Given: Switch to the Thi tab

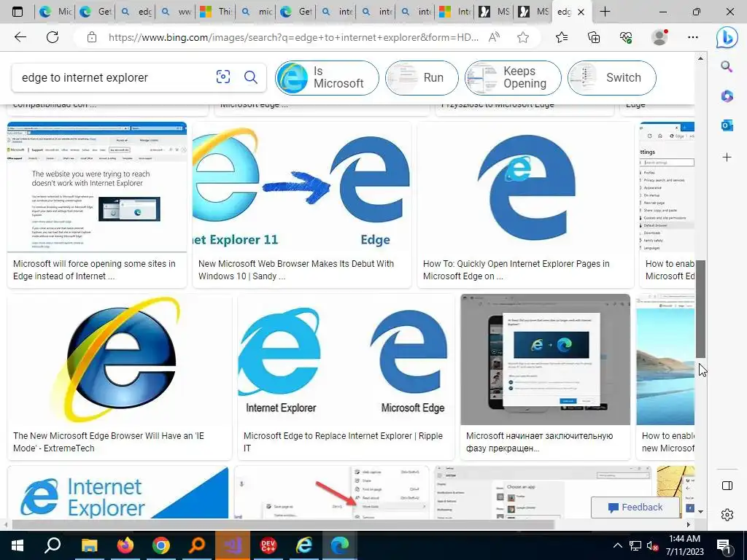Looking at the screenshot, I should 215,12.
